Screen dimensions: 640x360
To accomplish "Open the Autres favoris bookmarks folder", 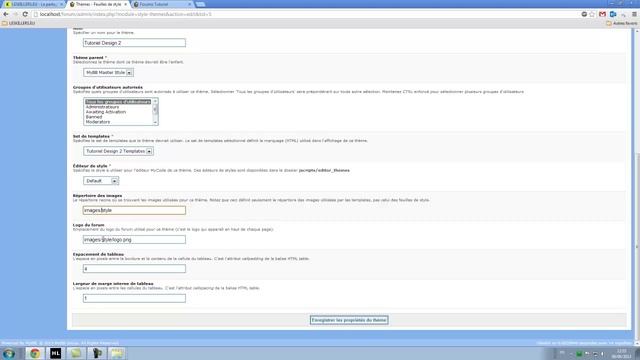I will point(622,23).
